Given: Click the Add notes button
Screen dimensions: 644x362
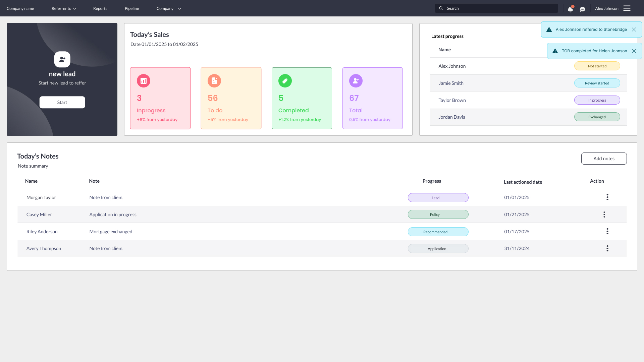Looking at the screenshot, I should coord(604,158).
